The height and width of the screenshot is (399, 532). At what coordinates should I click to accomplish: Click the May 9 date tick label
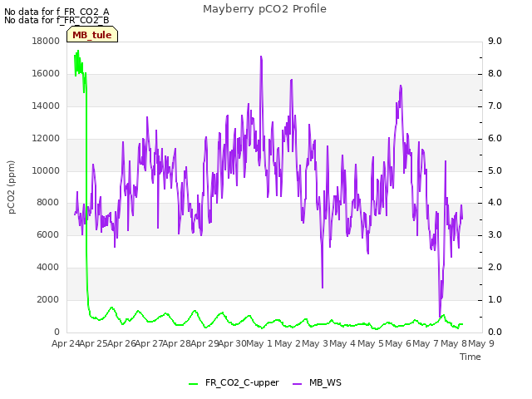coord(481,343)
